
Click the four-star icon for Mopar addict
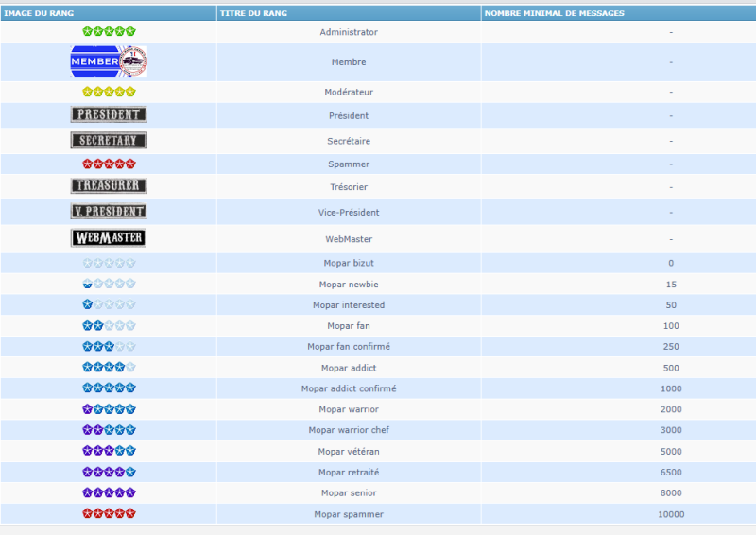pyautogui.click(x=109, y=367)
